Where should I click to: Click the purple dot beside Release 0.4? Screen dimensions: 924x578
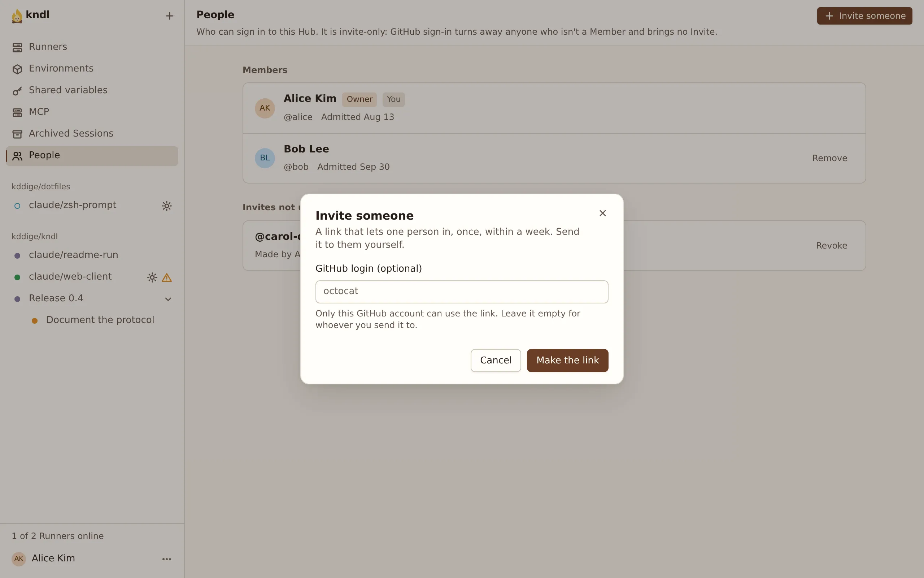[x=17, y=299]
